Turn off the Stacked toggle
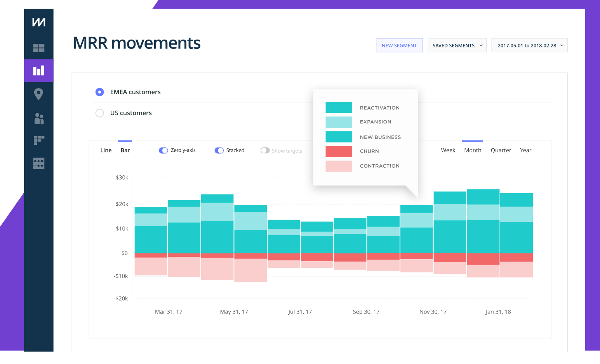The height and width of the screenshot is (364, 600). pos(219,150)
